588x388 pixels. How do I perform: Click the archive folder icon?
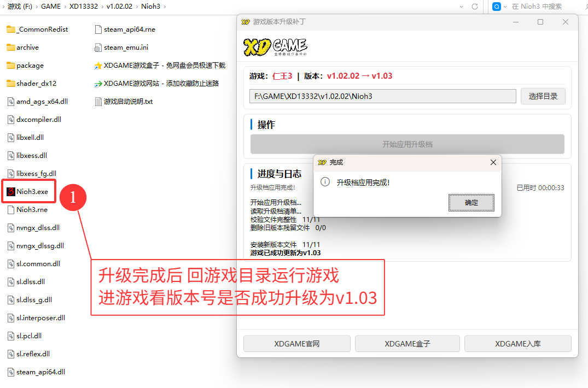[11, 48]
